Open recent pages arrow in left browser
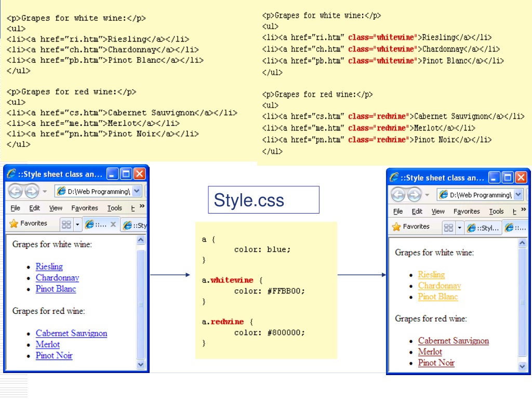532x399 pixels. (45, 192)
